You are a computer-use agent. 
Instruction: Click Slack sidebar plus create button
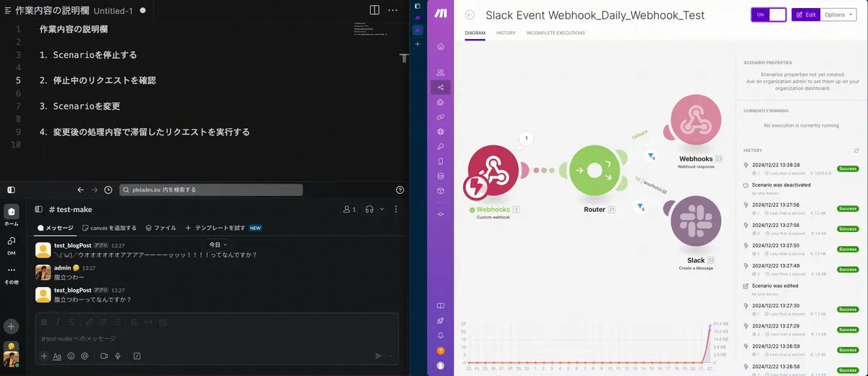tap(11, 327)
